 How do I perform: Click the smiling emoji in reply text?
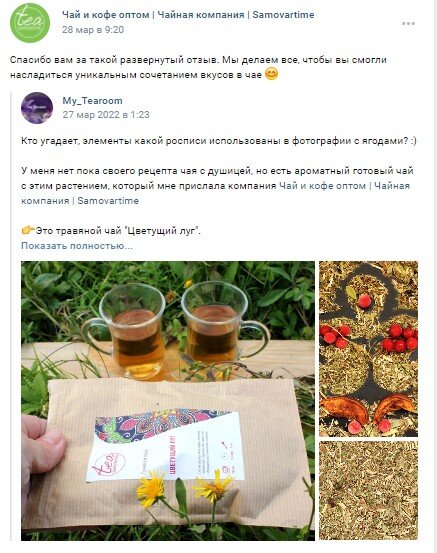click(x=271, y=74)
